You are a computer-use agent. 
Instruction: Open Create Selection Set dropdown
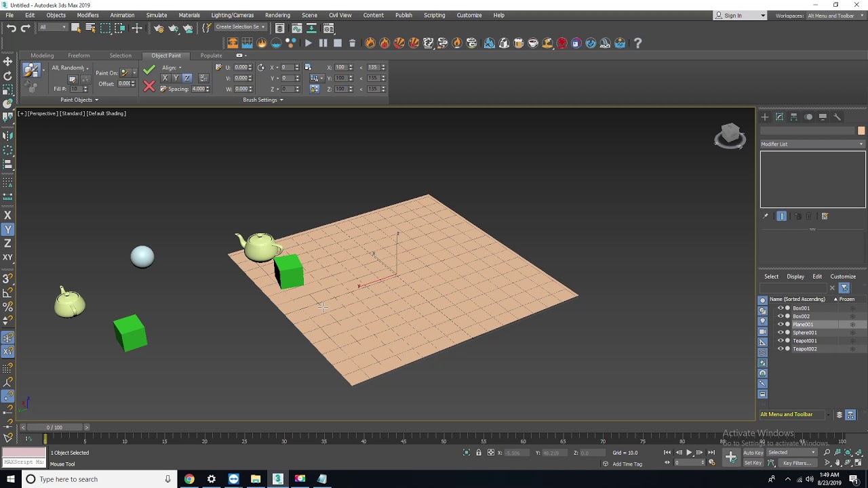click(240, 27)
